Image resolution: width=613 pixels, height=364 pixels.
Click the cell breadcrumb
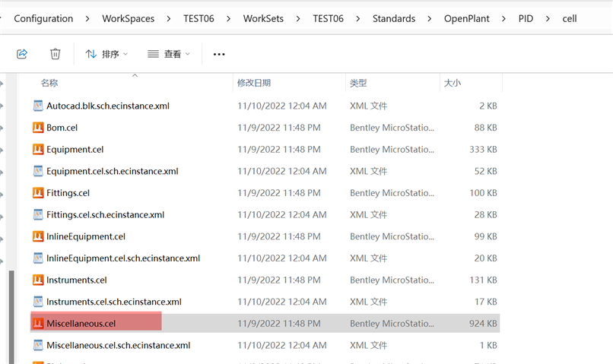tap(569, 18)
